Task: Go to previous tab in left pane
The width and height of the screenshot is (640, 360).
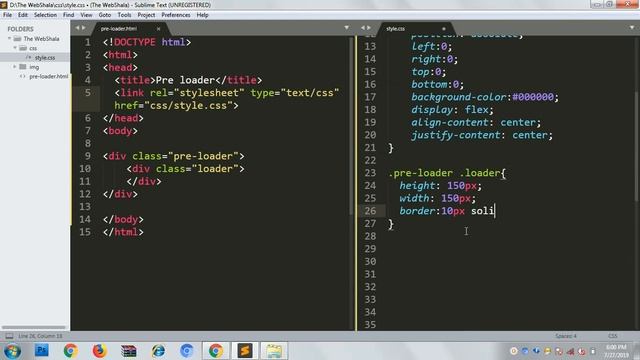Action: point(77,28)
